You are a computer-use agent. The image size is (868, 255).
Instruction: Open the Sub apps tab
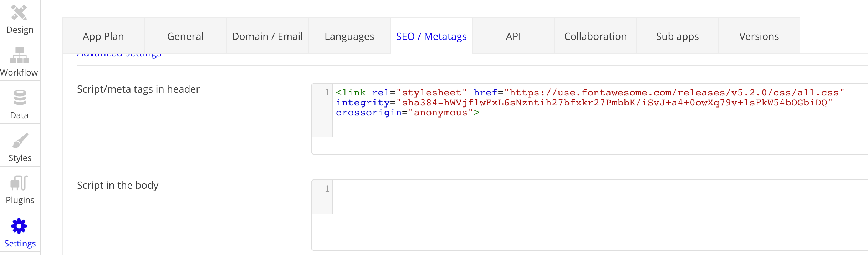pos(678,36)
